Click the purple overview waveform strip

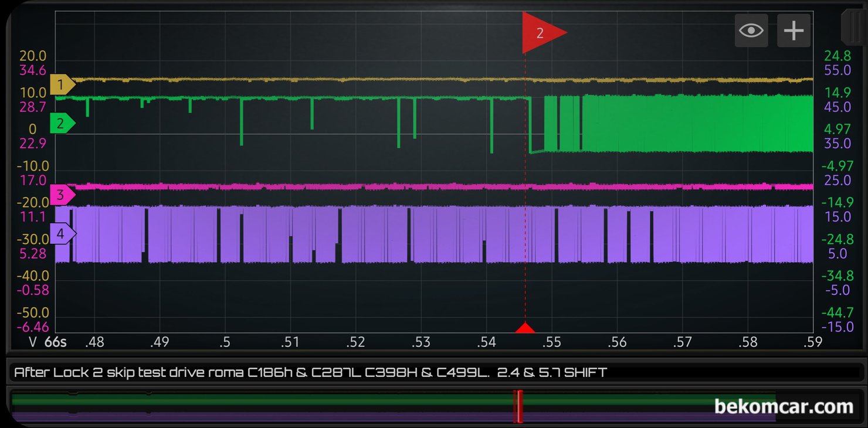[394, 416]
